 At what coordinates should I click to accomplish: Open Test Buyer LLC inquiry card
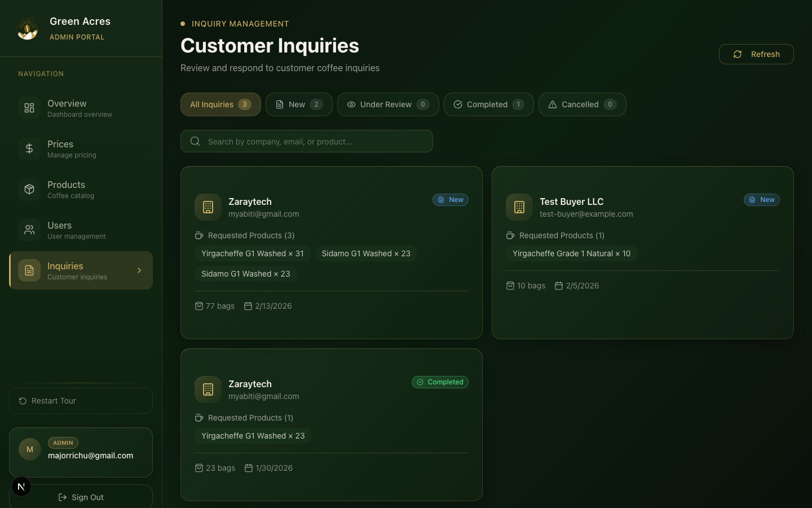pyautogui.click(x=643, y=252)
